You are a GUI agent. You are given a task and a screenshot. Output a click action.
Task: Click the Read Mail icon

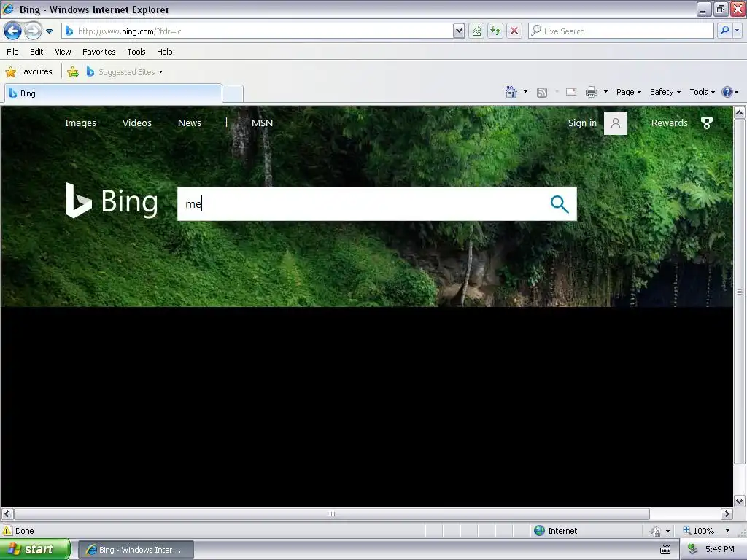pos(571,92)
